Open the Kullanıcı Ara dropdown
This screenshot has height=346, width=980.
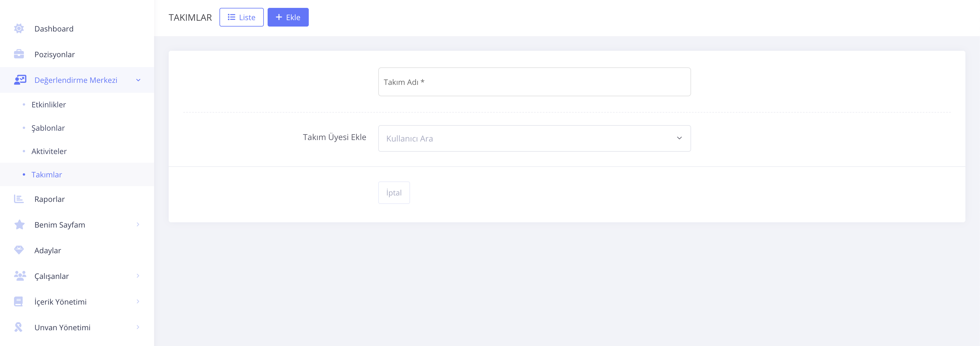(x=534, y=138)
